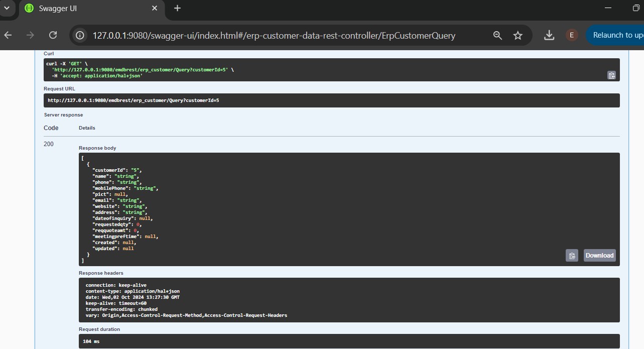Bookmark this page with the star icon
Viewport: 644px width, 349px height.
pyautogui.click(x=518, y=35)
